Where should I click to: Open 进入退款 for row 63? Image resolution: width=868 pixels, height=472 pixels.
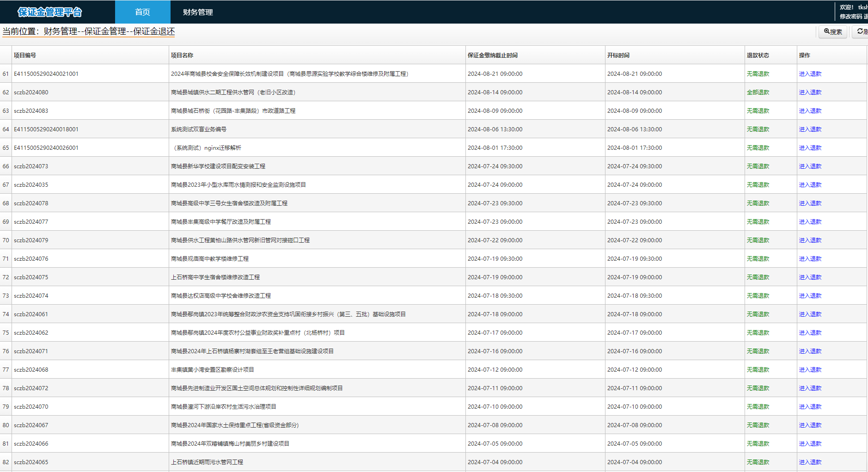[810, 111]
